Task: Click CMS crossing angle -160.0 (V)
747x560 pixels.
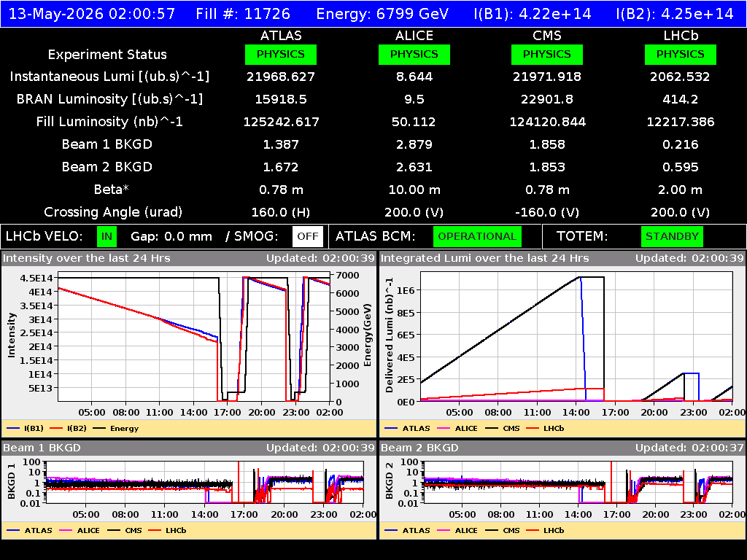Action: point(547,212)
